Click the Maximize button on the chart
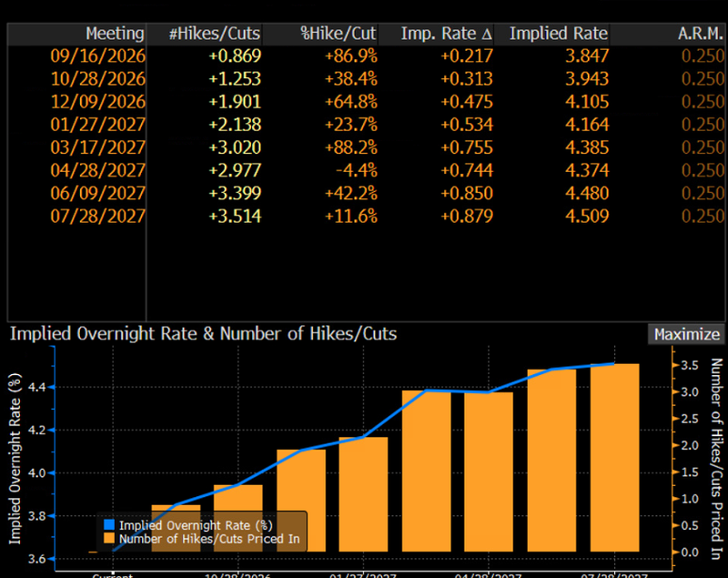This screenshot has height=578, width=728. click(x=686, y=334)
